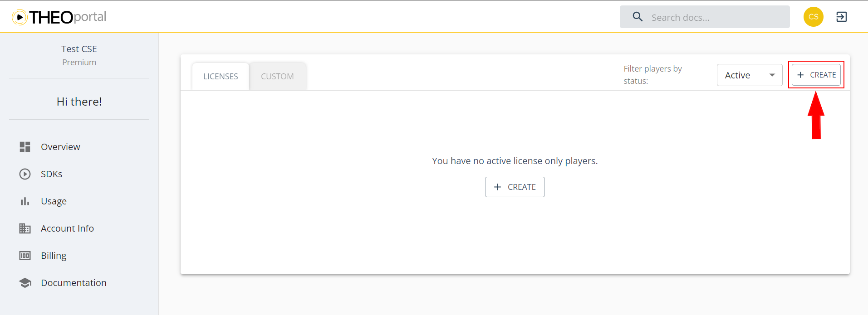Screen dimensions: 868x315
Task: Select the Billing icon in sidebar
Action: (25, 255)
